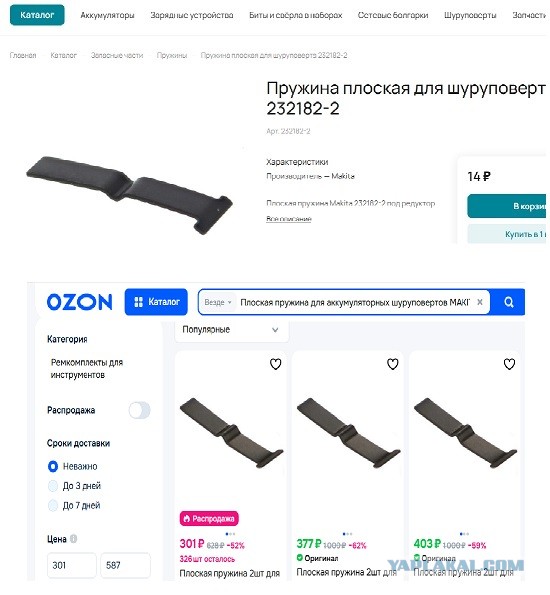The height and width of the screenshot is (595, 550).
Task: Clear the search query with X icon
Action: point(480,302)
